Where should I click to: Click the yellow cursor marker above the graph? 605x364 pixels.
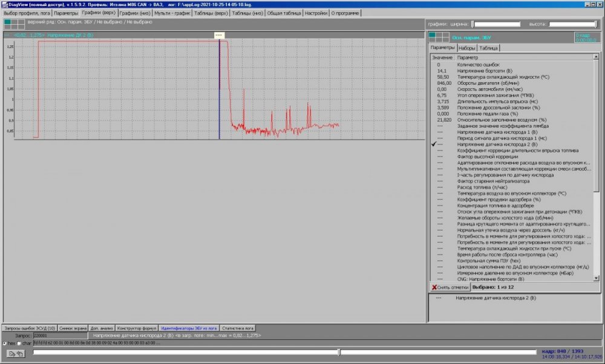point(219,35)
